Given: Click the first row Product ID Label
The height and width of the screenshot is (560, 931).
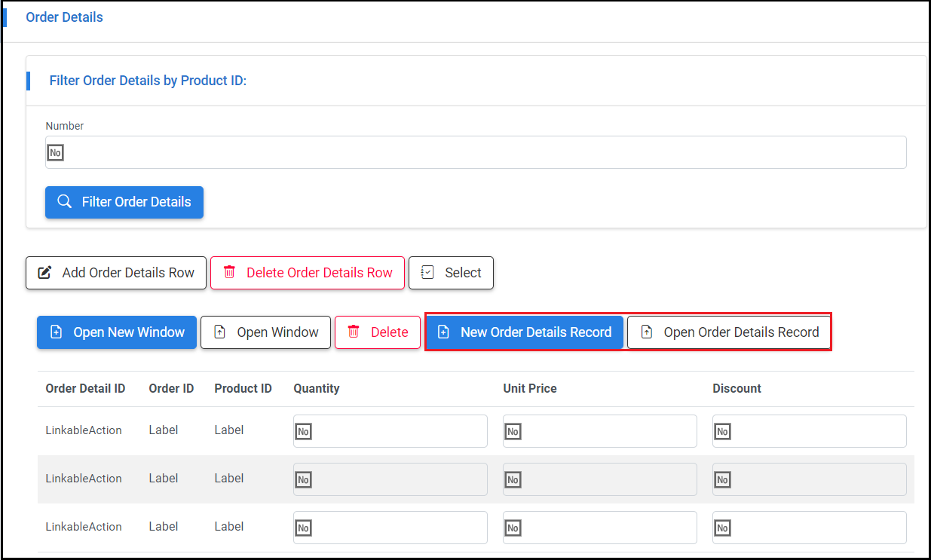Looking at the screenshot, I should click(229, 430).
